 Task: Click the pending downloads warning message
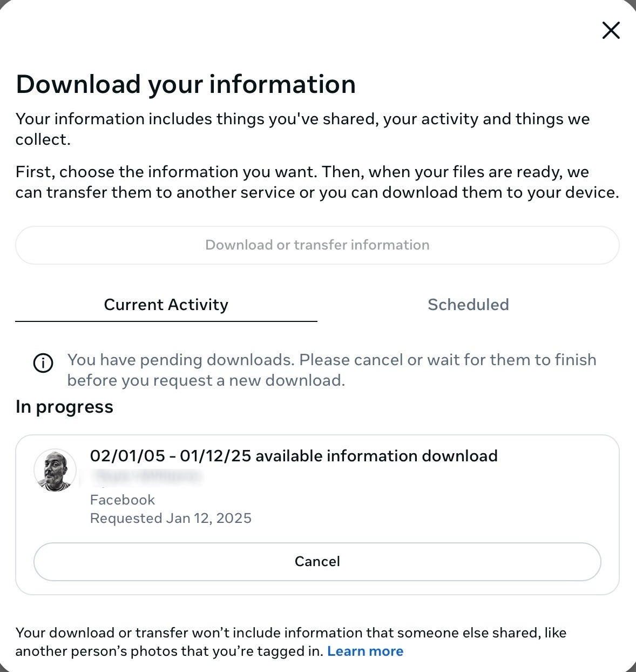pyautogui.click(x=331, y=370)
